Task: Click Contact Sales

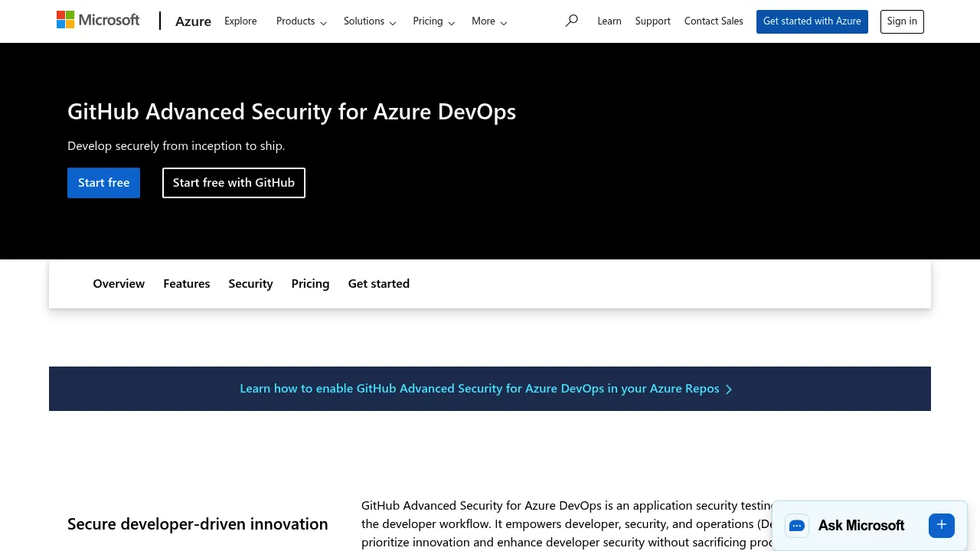Action: pyautogui.click(x=714, y=21)
